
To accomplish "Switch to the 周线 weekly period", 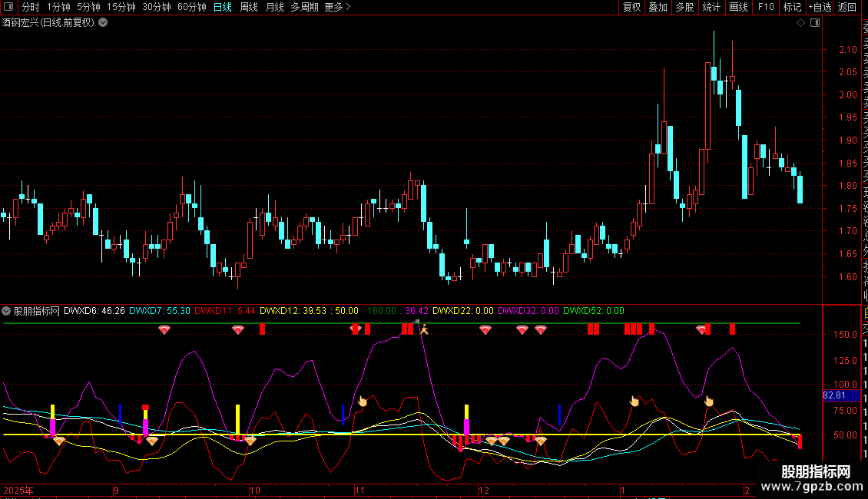I will [x=249, y=8].
